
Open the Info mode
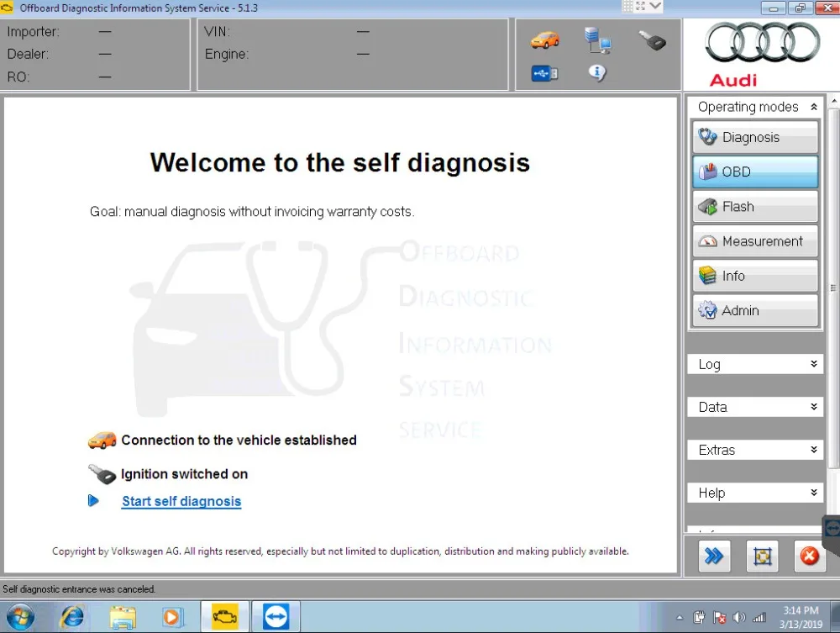(755, 276)
